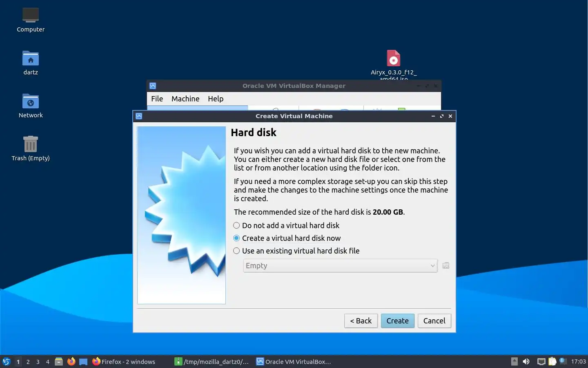Open the Help menu in VirtualBox Manager
This screenshot has width=588, height=368.
216,99
